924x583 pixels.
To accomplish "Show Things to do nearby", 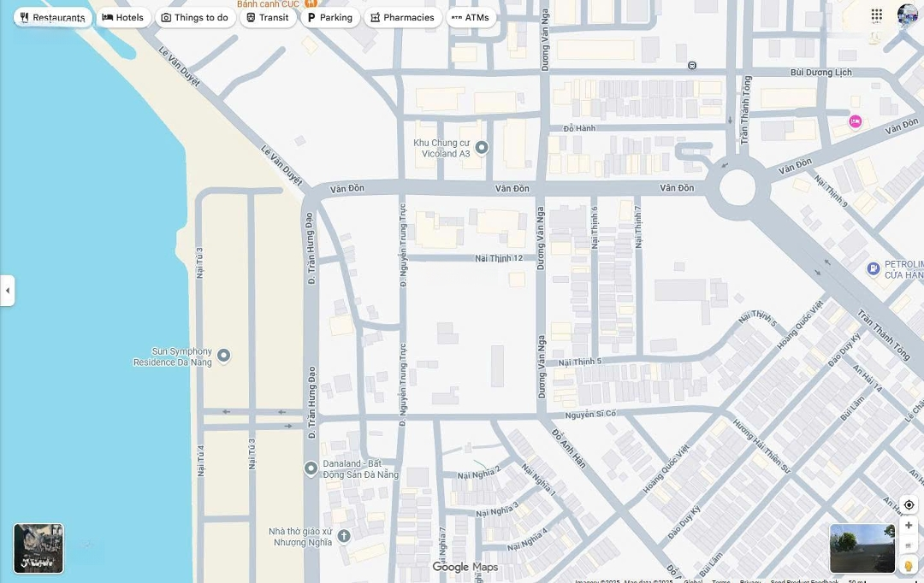I will 195,17.
